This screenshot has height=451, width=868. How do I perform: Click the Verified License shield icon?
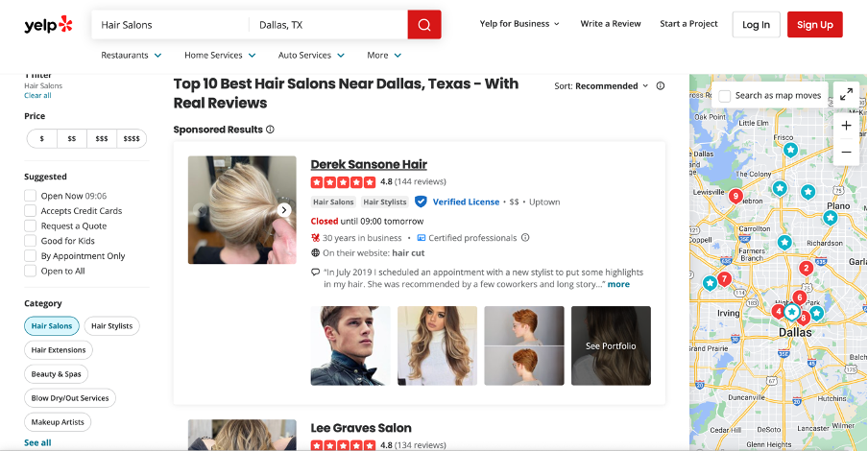point(421,202)
